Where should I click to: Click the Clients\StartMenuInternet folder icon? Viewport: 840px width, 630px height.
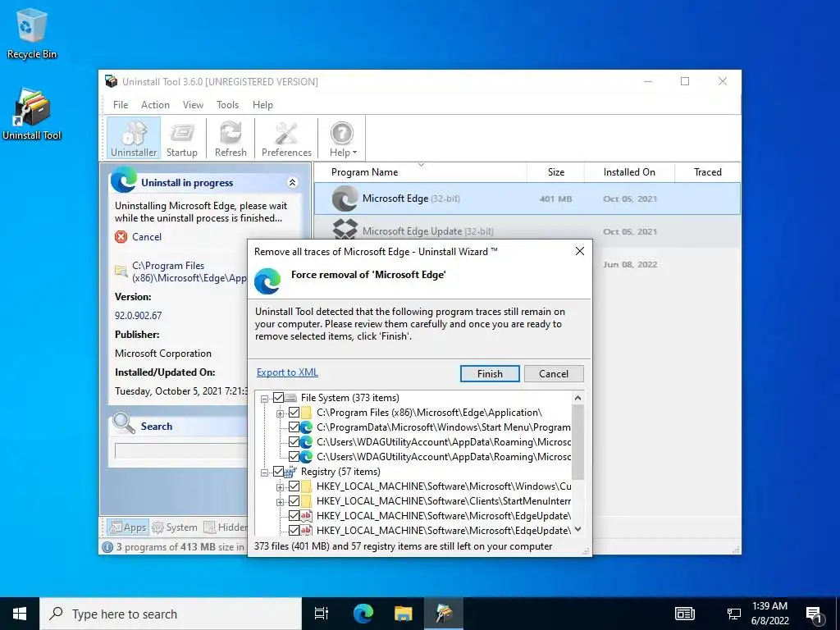pyautogui.click(x=306, y=501)
